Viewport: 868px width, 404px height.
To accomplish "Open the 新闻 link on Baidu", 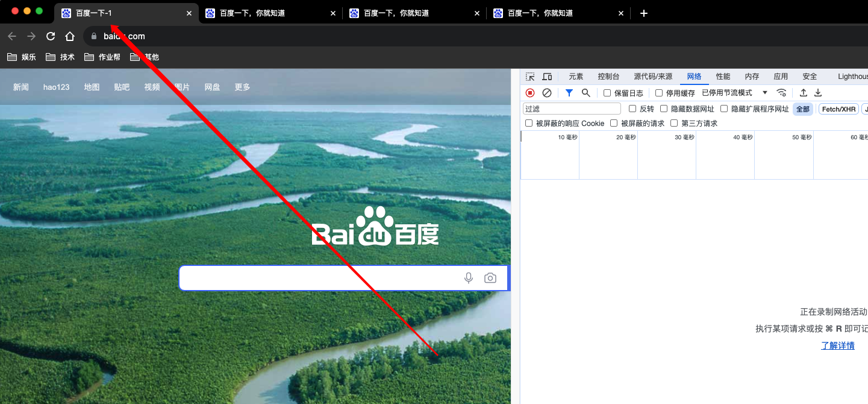I will tap(21, 87).
